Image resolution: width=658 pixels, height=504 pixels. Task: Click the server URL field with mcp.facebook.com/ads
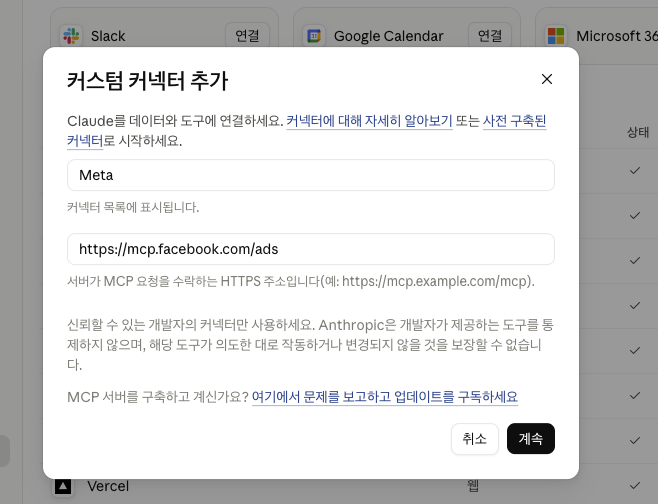[x=311, y=249]
